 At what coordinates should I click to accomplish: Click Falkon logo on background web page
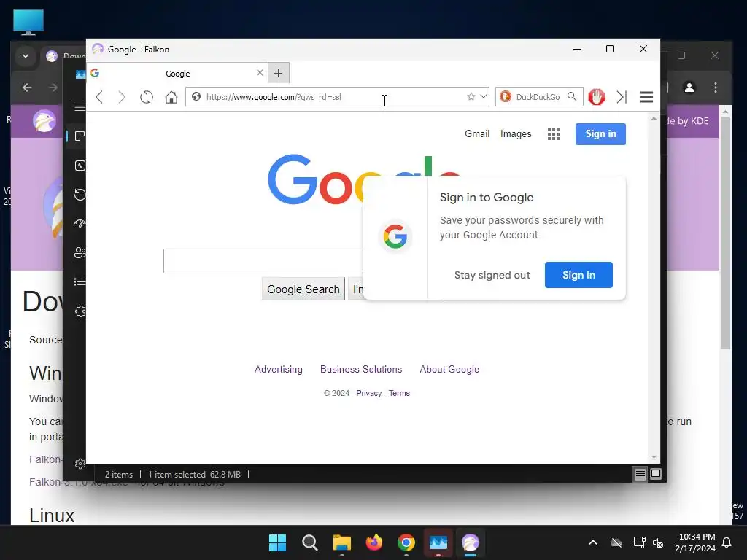[x=44, y=121]
